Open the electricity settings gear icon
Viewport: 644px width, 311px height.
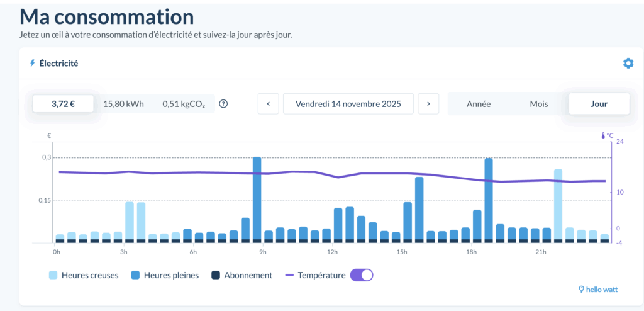pyautogui.click(x=628, y=63)
